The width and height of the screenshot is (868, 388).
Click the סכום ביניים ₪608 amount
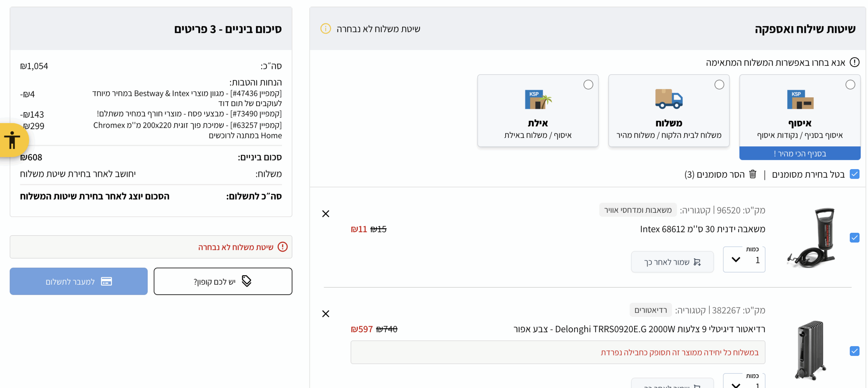coord(31,157)
